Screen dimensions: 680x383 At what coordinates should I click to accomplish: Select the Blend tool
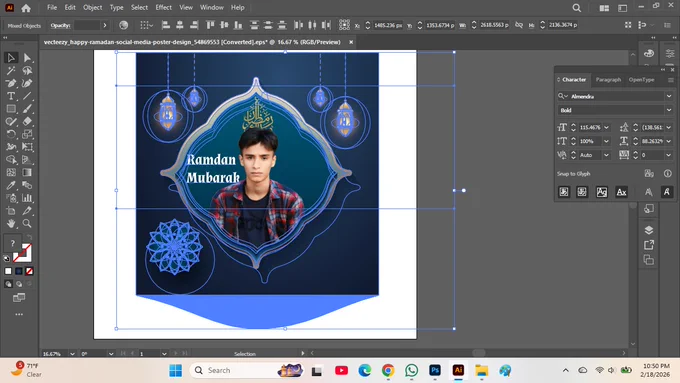(x=27, y=185)
